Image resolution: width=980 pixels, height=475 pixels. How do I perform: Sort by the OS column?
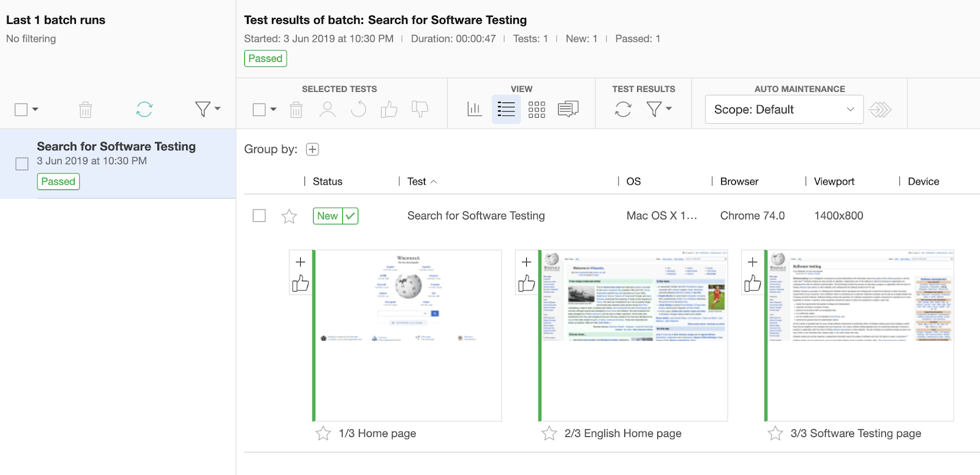(x=633, y=181)
